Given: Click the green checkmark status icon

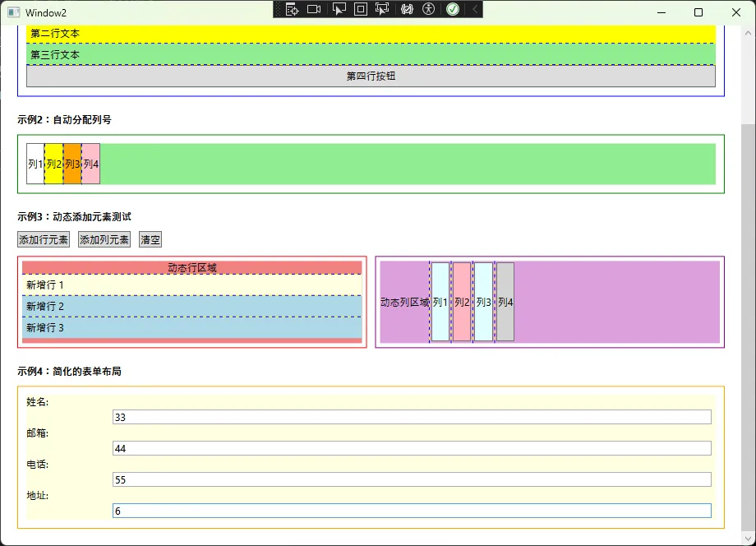Looking at the screenshot, I should pos(452,9).
